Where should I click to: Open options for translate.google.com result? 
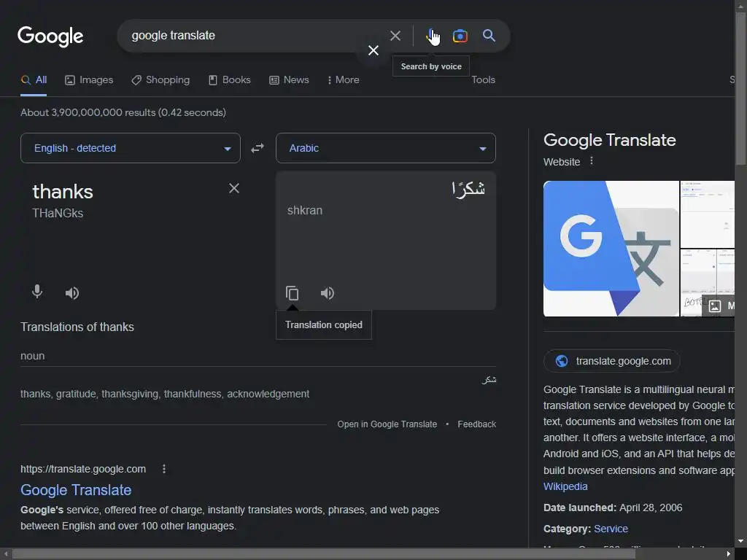click(164, 469)
